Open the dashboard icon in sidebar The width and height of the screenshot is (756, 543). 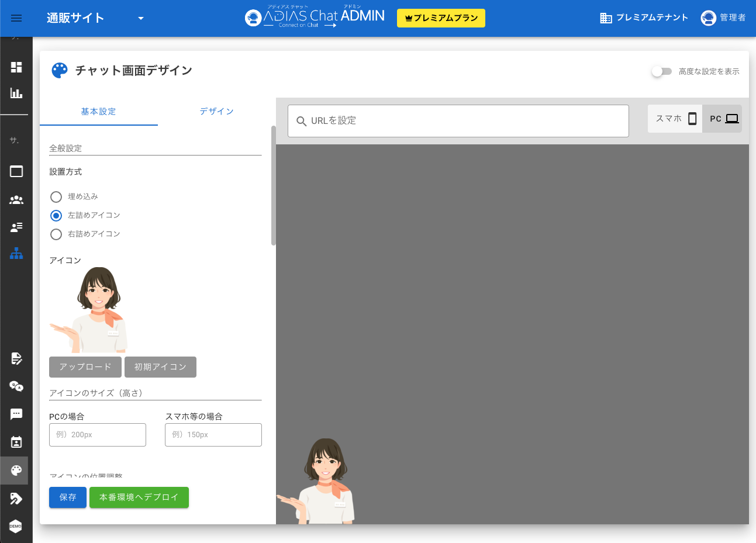tap(16, 67)
